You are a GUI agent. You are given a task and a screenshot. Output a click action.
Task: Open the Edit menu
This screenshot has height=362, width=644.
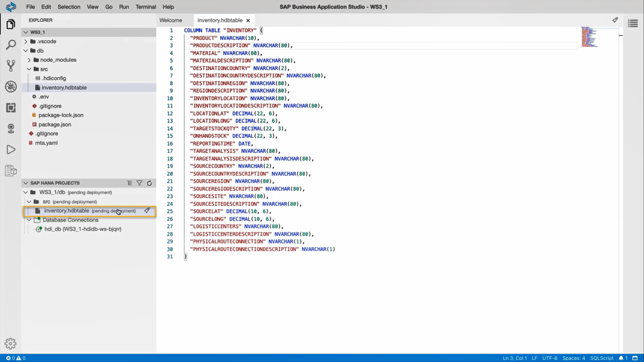(46, 7)
